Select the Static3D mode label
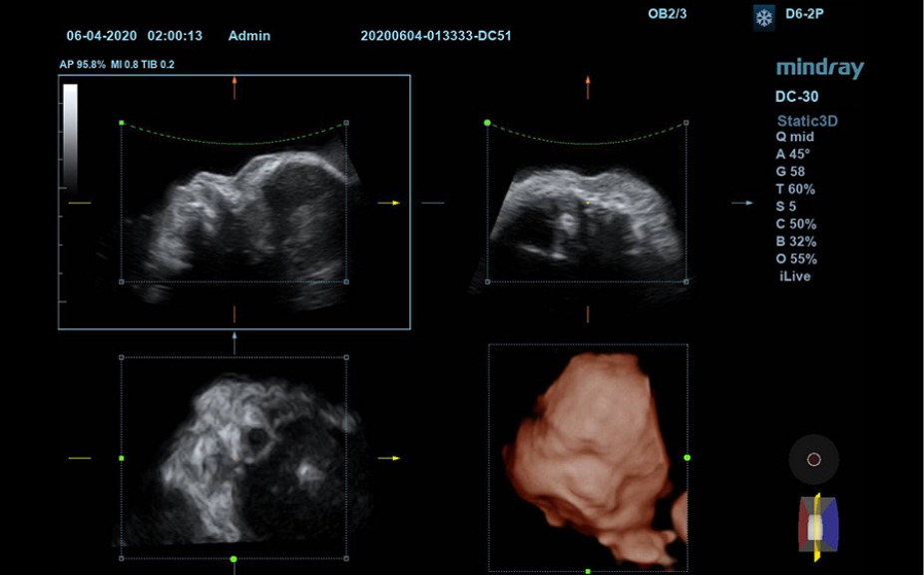This screenshot has width=924, height=575. (x=807, y=121)
